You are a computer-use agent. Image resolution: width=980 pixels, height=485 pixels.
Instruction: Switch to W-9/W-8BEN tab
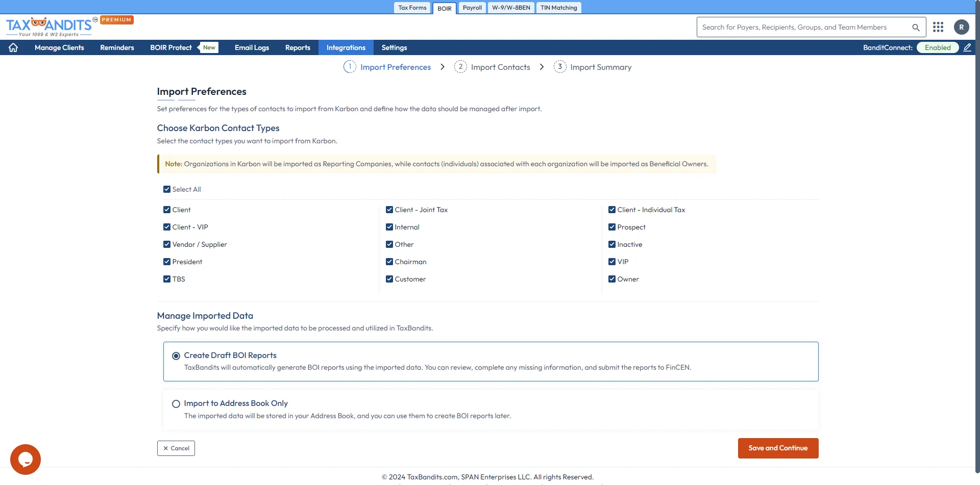[511, 8]
